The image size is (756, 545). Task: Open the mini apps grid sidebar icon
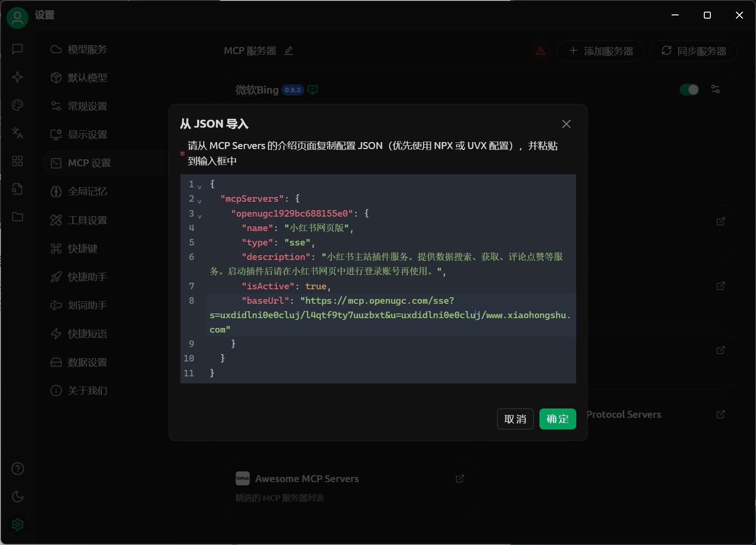coord(18,161)
